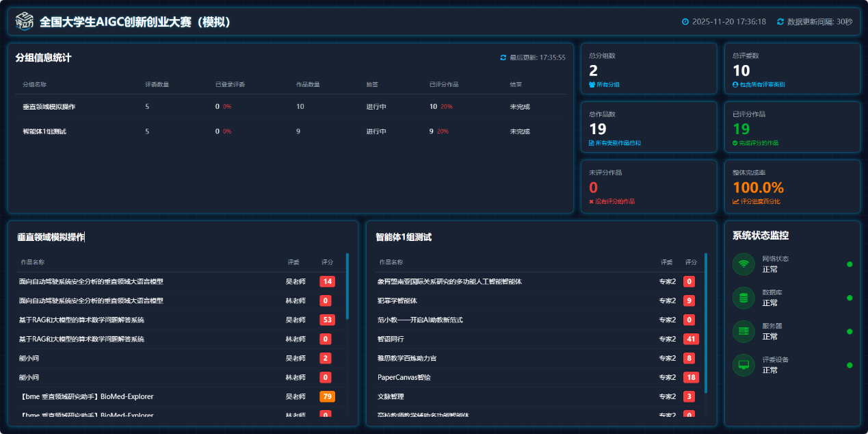Click the clock icon beside the date-time
Image resolution: width=868 pixels, height=434 pixels.
coord(685,22)
